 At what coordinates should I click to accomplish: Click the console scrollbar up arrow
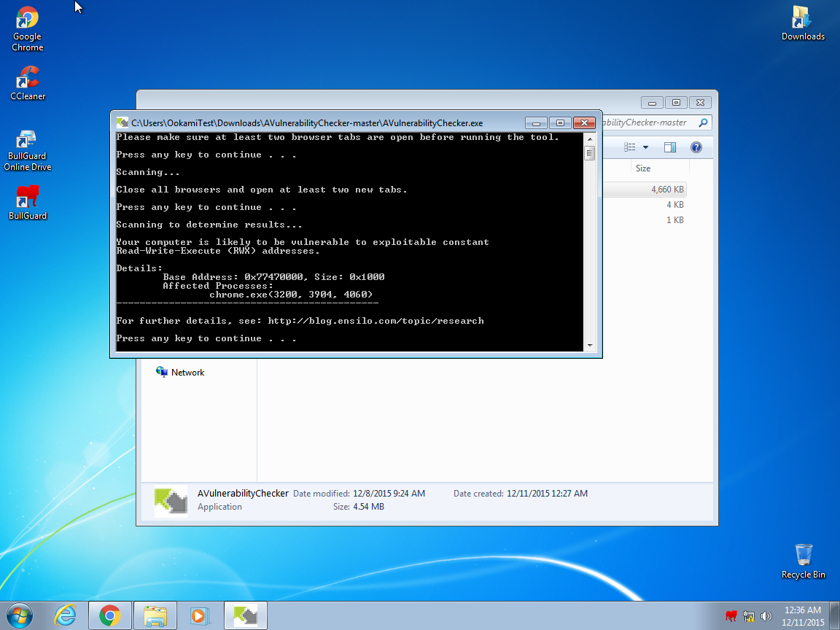click(589, 138)
